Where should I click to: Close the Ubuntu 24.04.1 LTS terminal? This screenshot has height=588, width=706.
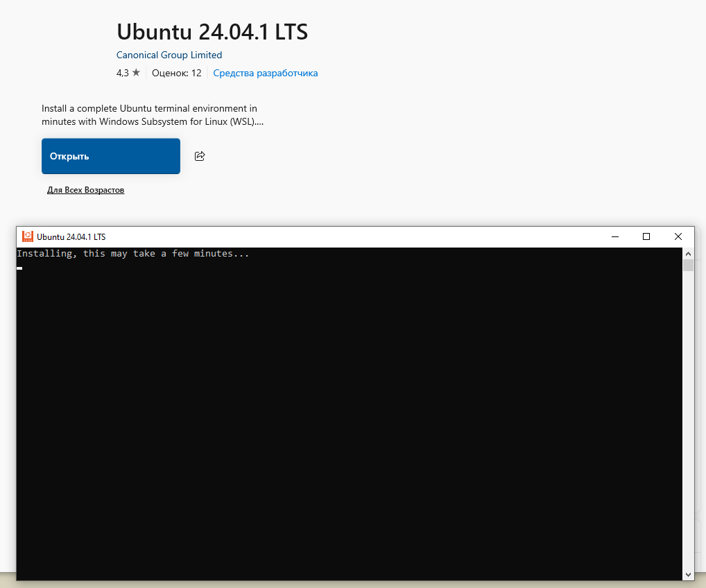[x=678, y=236]
